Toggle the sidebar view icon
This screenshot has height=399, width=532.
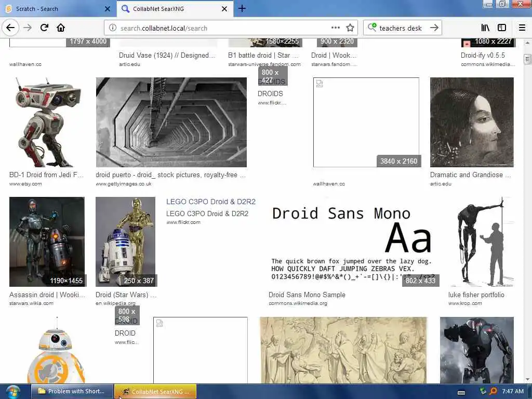pyautogui.click(x=502, y=28)
